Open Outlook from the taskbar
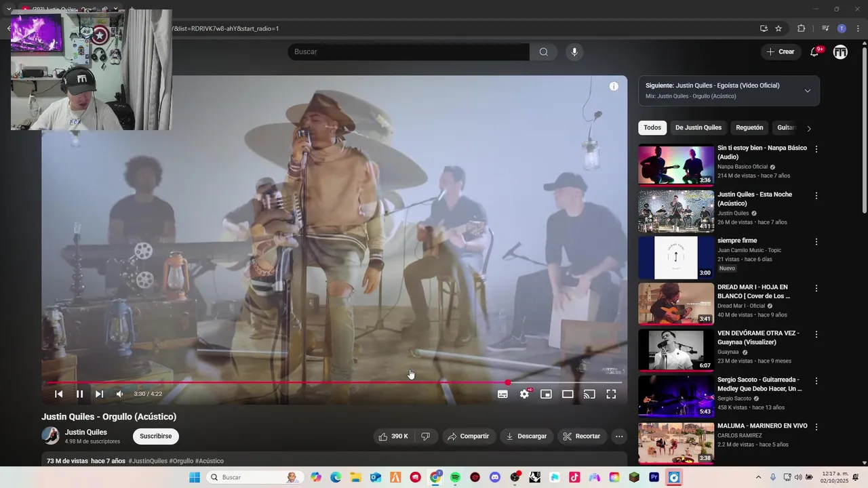 tap(376, 477)
